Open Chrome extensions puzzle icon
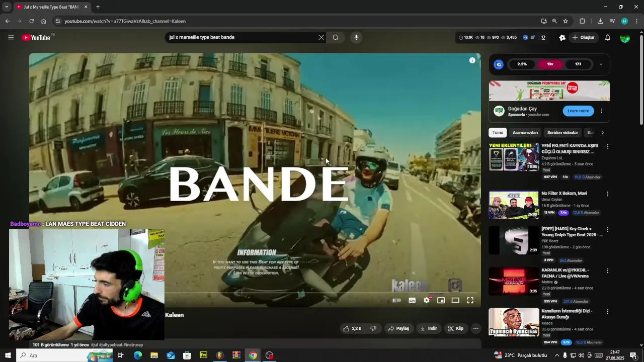The image size is (644, 362). tap(583, 21)
